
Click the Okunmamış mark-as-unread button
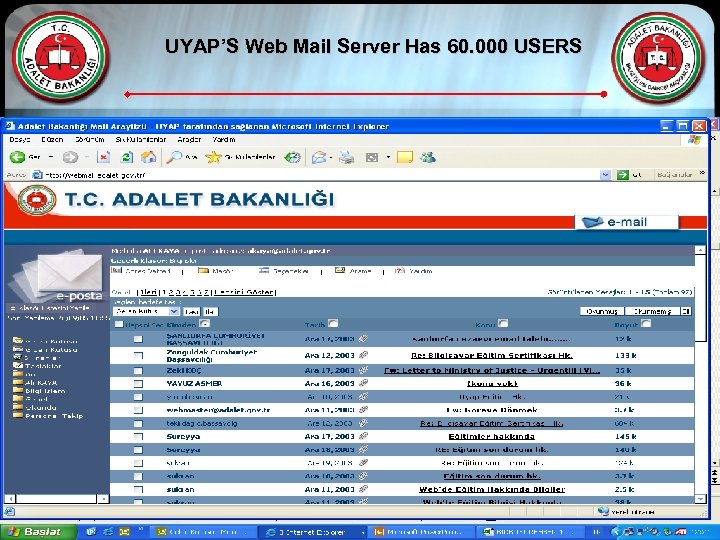(652, 311)
